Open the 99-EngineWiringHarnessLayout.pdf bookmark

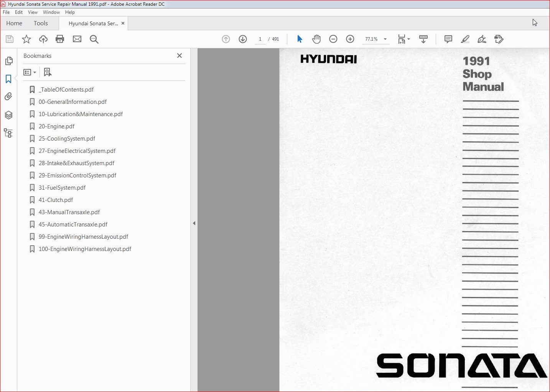83,237
